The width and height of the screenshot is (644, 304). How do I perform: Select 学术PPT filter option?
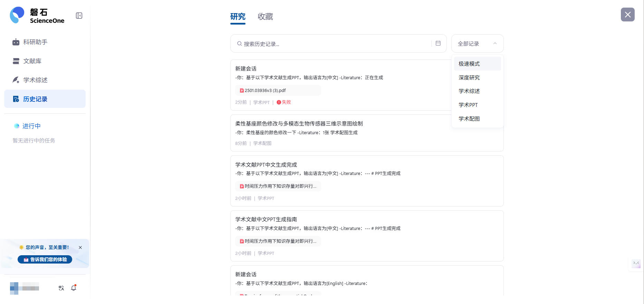click(x=477, y=105)
